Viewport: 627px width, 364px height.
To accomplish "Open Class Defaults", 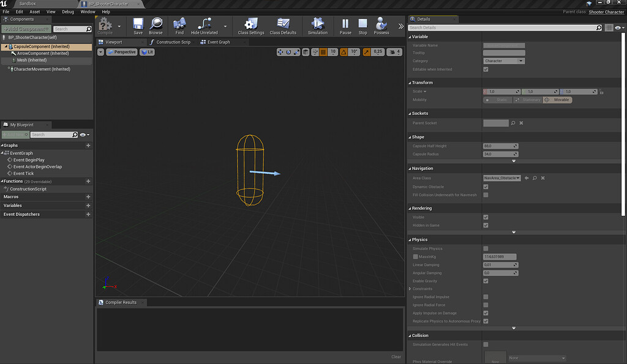I will pos(283,24).
